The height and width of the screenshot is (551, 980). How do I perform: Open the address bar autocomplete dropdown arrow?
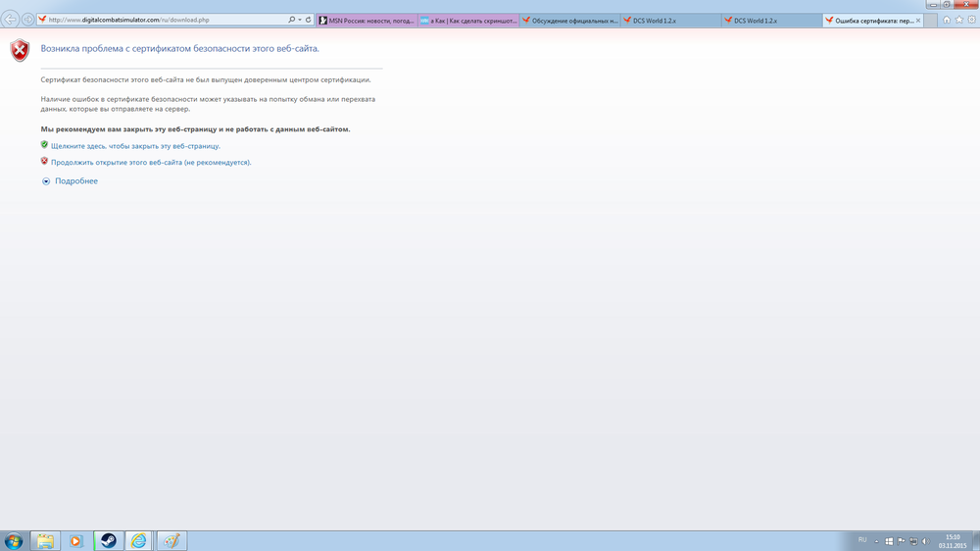(300, 20)
